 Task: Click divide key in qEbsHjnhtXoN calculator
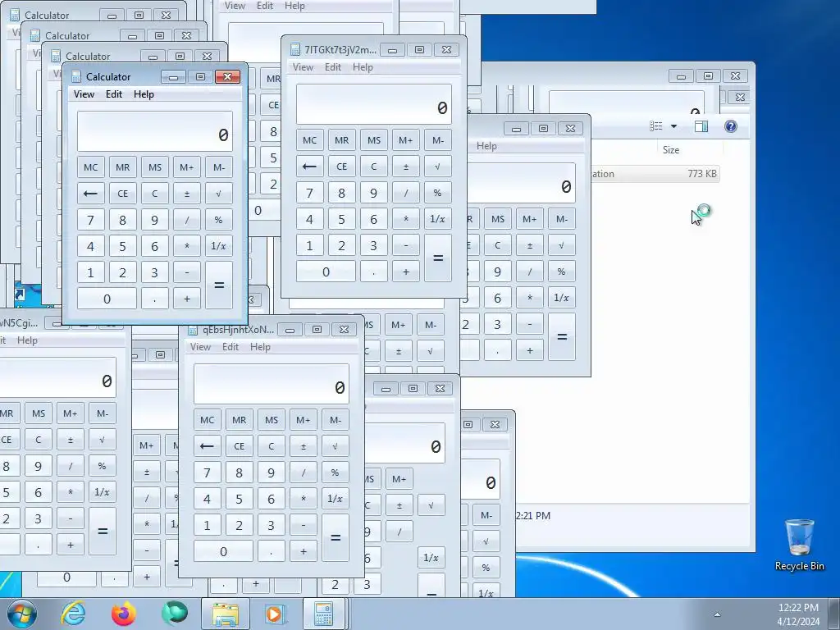(304, 472)
